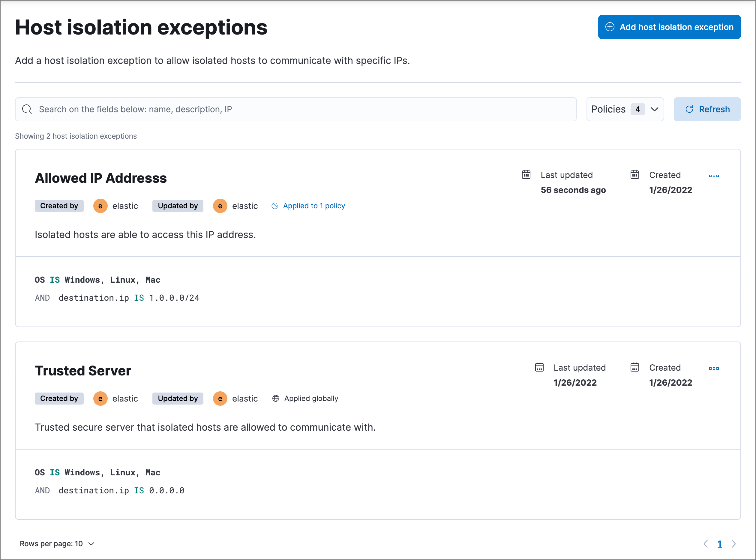756x560 pixels.
Task: Select page 1 in pagination
Action: pos(719,543)
